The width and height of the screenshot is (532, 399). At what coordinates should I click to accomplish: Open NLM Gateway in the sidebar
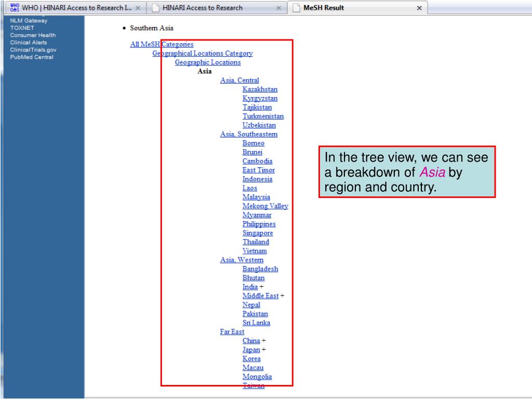[x=29, y=21]
